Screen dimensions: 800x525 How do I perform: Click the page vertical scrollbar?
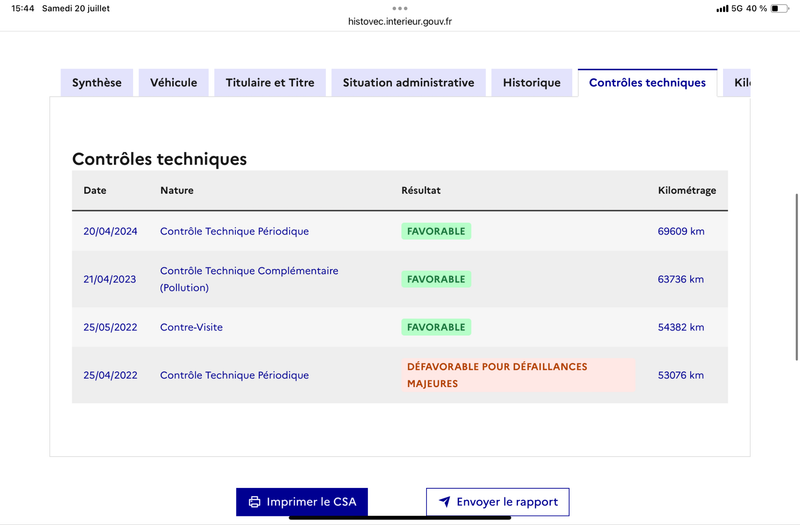tap(797, 277)
